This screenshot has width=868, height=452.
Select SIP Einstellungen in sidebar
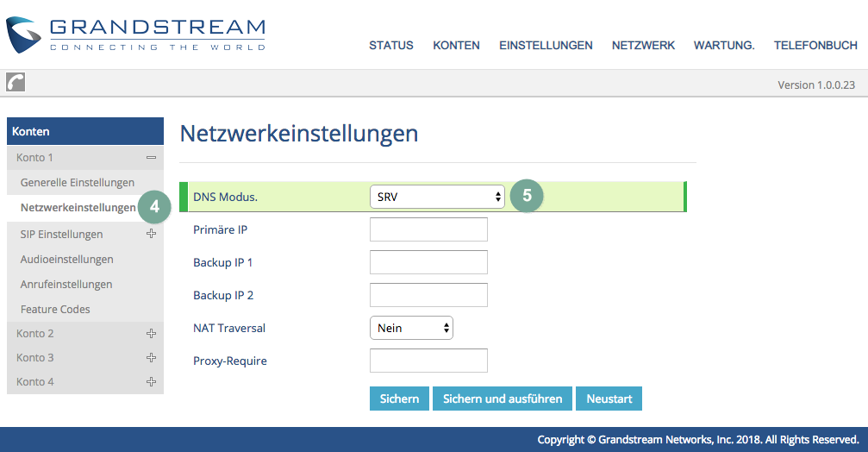pos(61,235)
